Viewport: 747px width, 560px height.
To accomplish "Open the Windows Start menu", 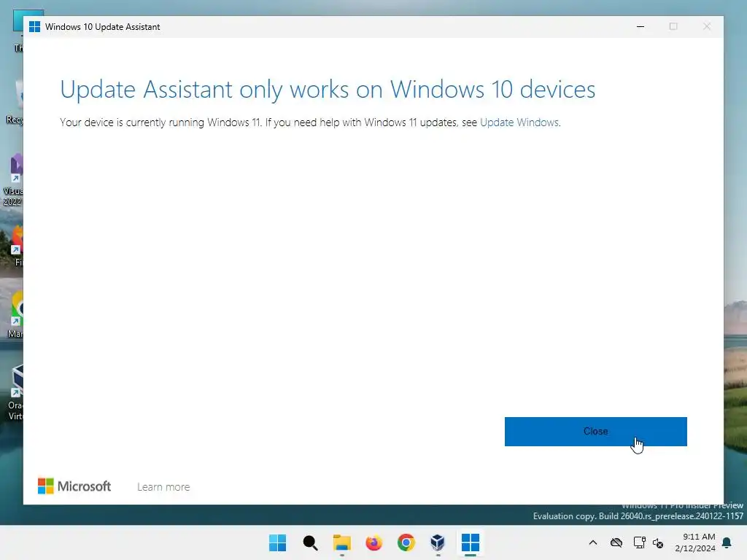I will click(277, 542).
